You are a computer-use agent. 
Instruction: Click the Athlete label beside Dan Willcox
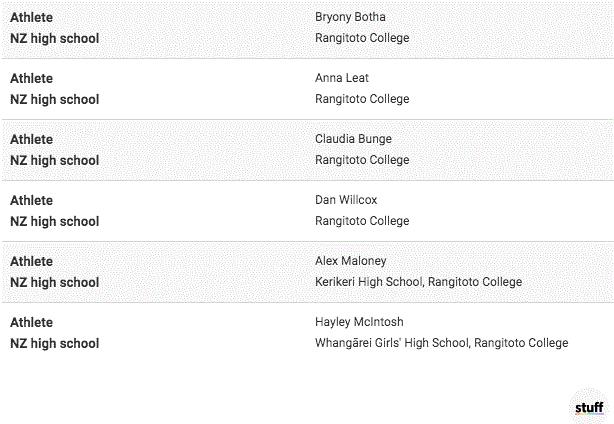point(32,200)
